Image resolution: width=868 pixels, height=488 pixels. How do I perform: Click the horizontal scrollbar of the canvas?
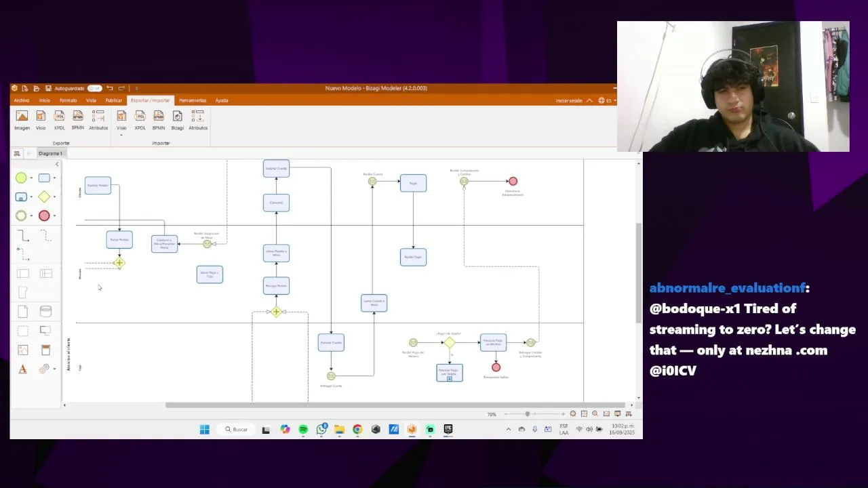point(395,405)
